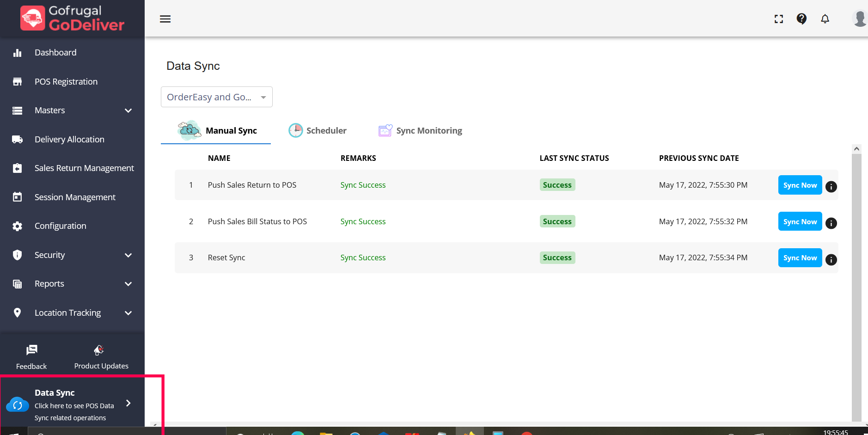The image size is (868, 435).
Task: Open the help question mark icon
Action: 801,18
